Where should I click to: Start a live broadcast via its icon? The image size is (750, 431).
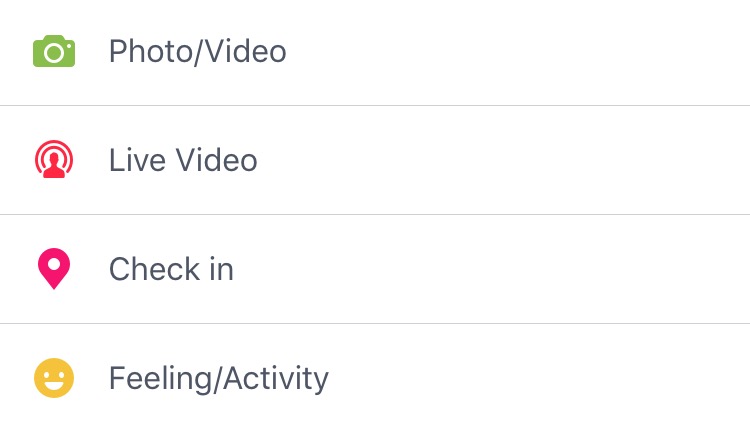(x=54, y=160)
